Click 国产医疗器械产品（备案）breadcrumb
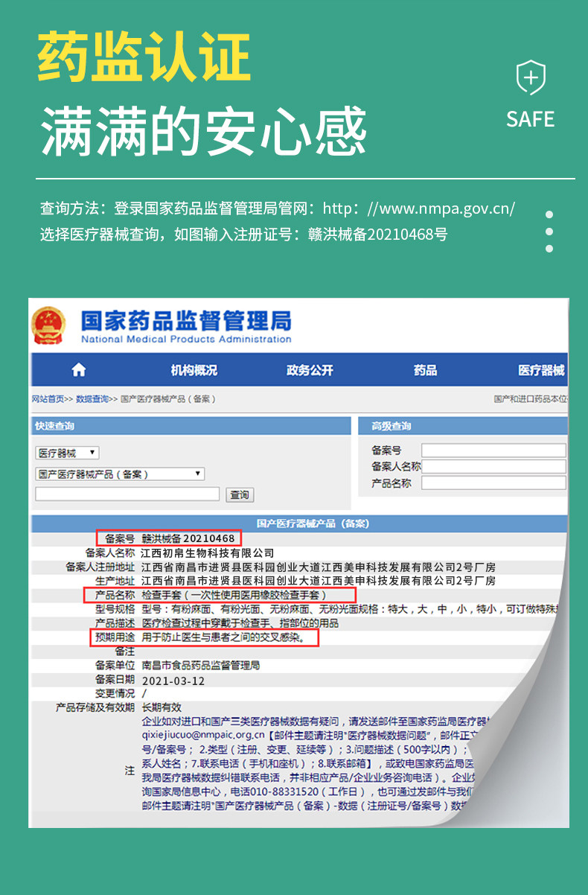This screenshot has width=588, height=895. [x=168, y=399]
